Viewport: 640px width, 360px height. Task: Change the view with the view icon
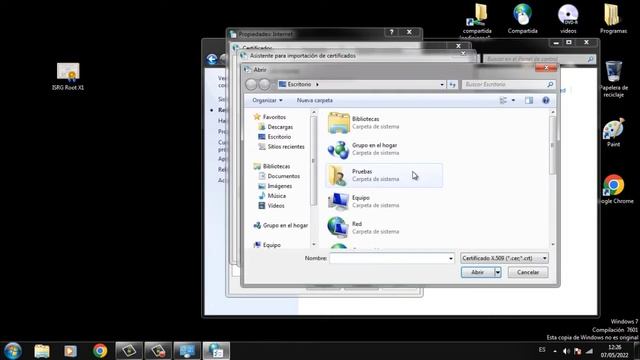(x=503, y=100)
